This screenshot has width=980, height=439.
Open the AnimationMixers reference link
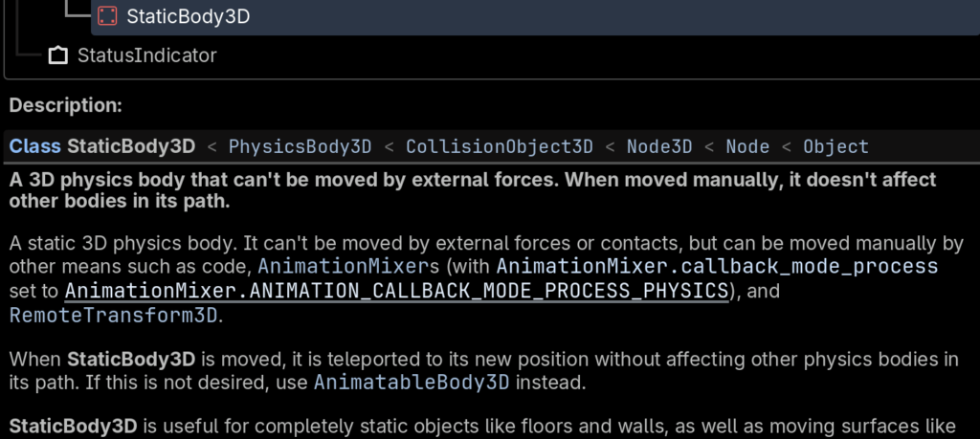(333, 265)
